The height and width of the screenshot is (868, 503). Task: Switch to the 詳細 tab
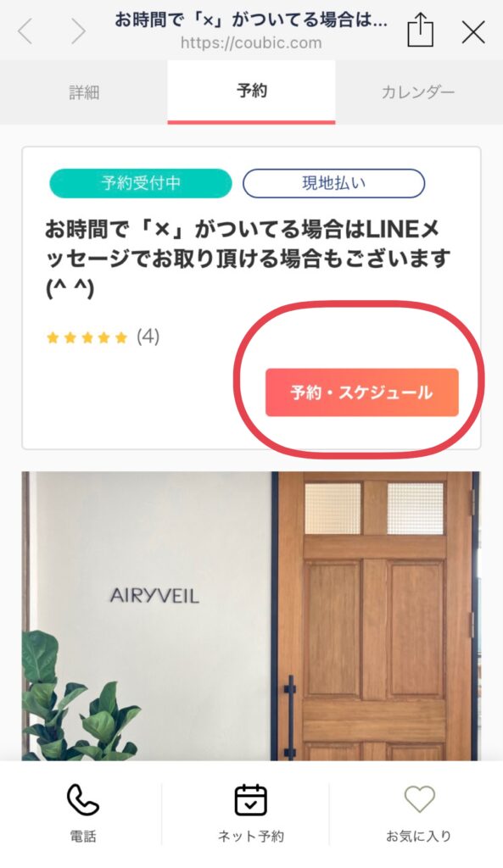pos(84,92)
